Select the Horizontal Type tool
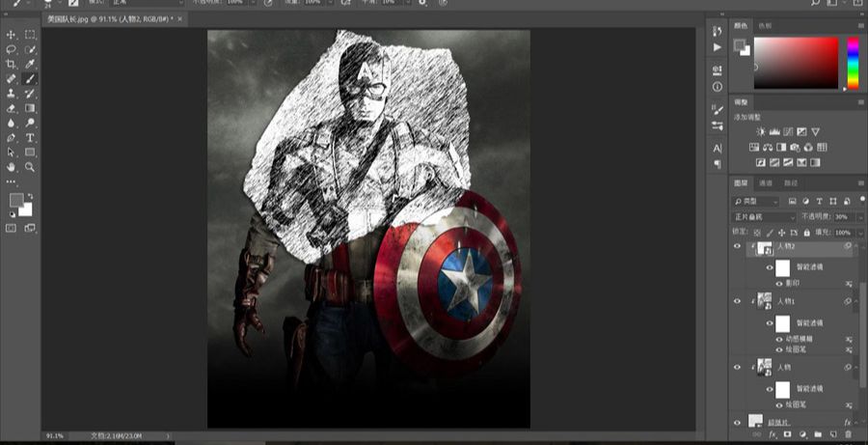Viewport: 868px width, 445px height. click(x=30, y=137)
